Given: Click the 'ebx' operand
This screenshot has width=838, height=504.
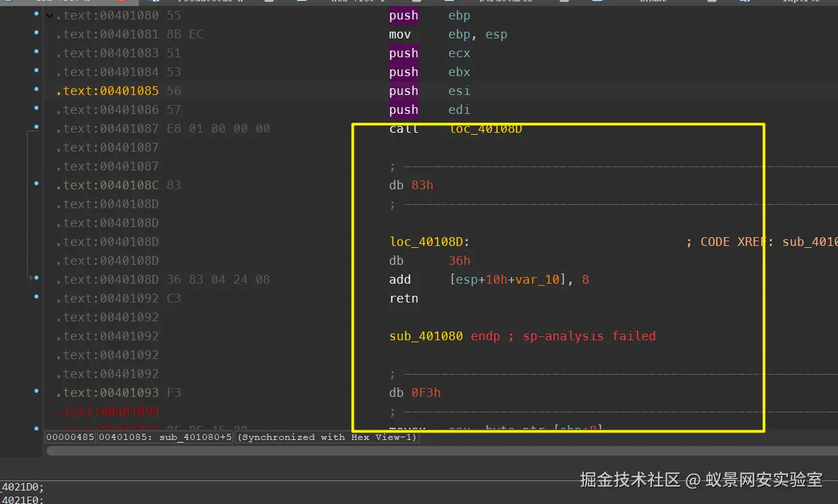Looking at the screenshot, I should (x=459, y=72).
